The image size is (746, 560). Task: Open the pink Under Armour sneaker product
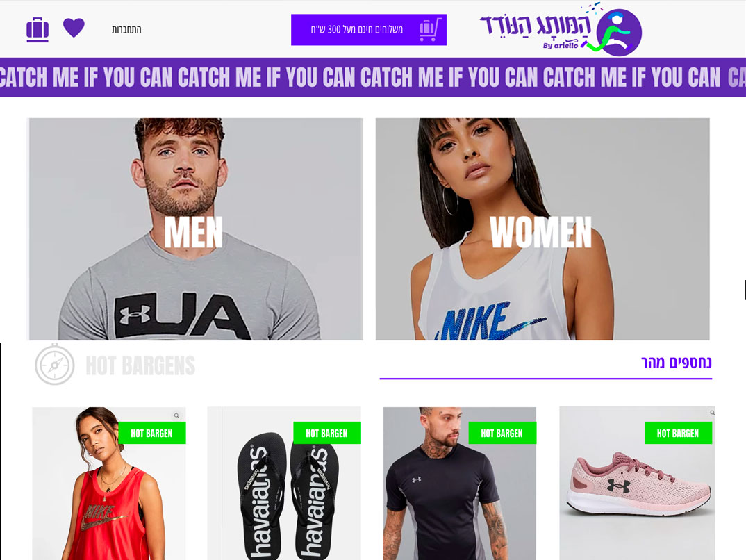[x=637, y=484]
